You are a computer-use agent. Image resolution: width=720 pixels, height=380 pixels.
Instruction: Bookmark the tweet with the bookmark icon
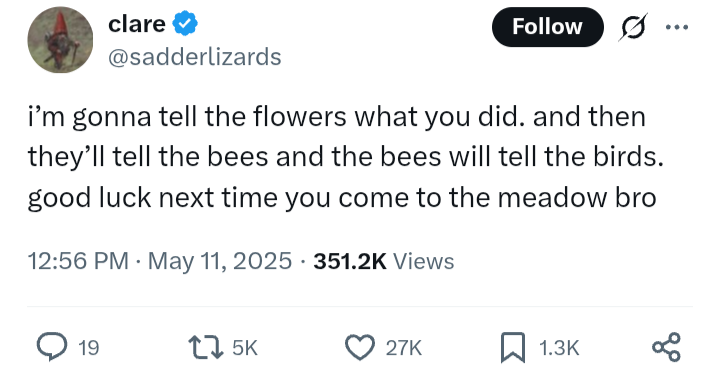[512, 347]
